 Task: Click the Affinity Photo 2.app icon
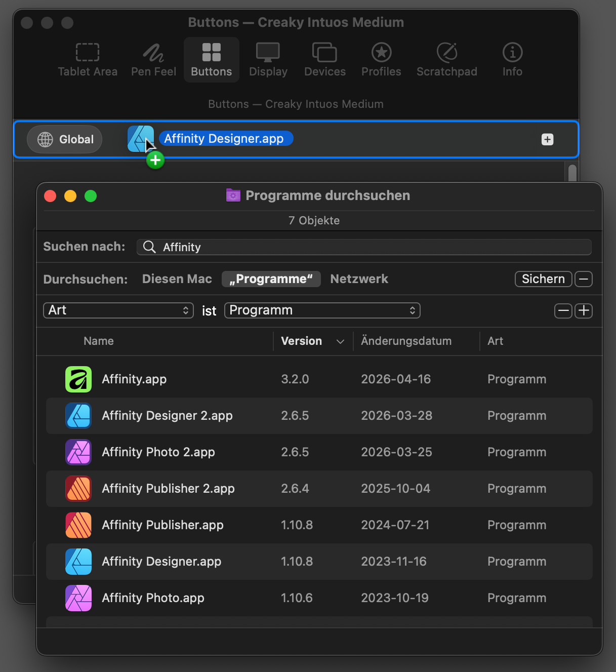78,452
